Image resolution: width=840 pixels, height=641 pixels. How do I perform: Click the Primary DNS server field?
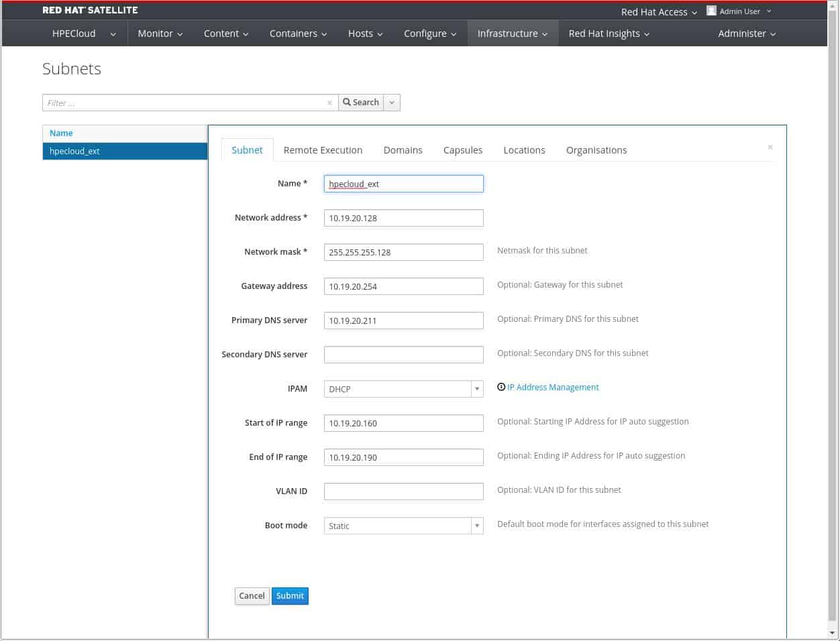[x=403, y=320]
